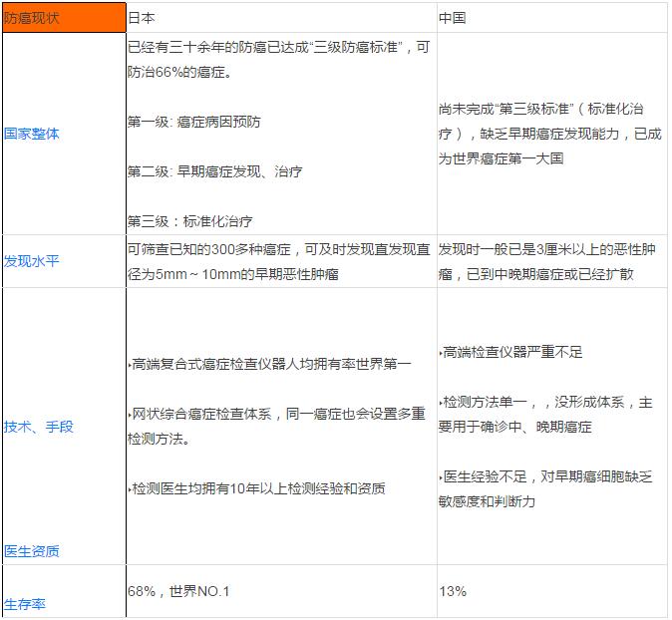Viewport: 672px width, 620px height.
Task: Click the 生存率 link
Action: (25, 604)
